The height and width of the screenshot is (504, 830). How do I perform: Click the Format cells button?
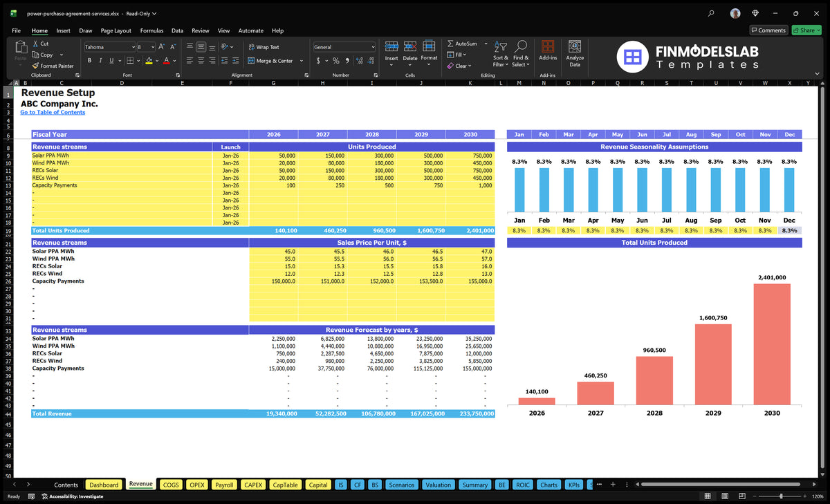tap(429, 52)
